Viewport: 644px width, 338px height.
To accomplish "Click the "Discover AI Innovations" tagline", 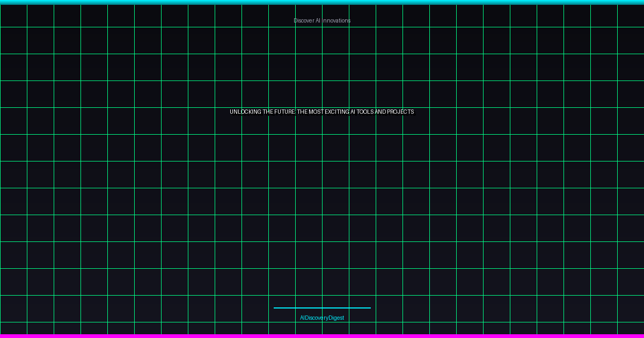I will [322, 20].
